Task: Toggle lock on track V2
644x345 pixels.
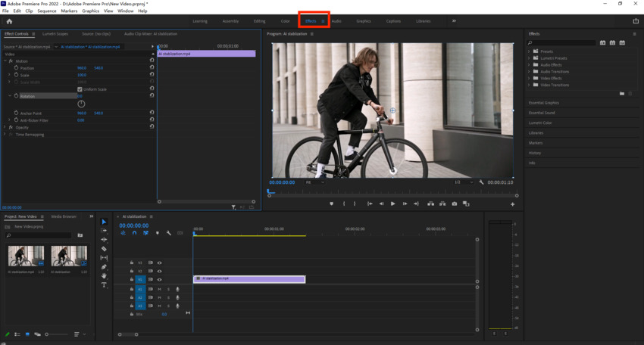Action: click(132, 271)
